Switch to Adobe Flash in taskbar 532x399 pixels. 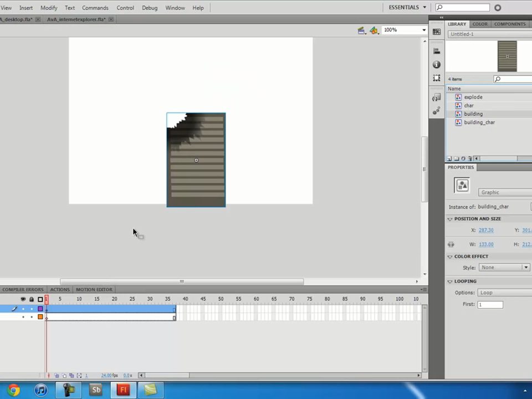pyautogui.click(x=124, y=390)
